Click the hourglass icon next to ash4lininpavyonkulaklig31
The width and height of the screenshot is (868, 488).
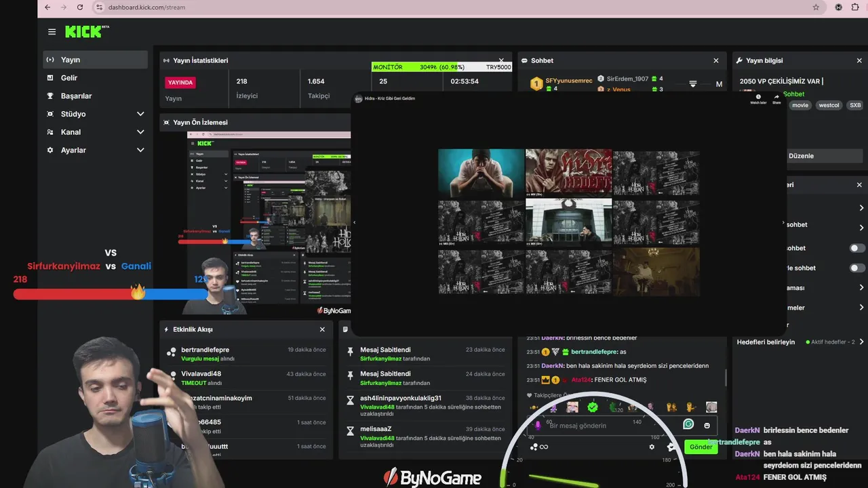coord(350,401)
